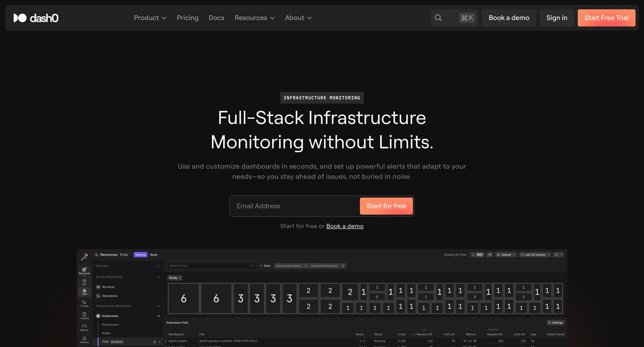The height and width of the screenshot is (347, 644).
Task: Open the pod table Settings button
Action: [555, 323]
